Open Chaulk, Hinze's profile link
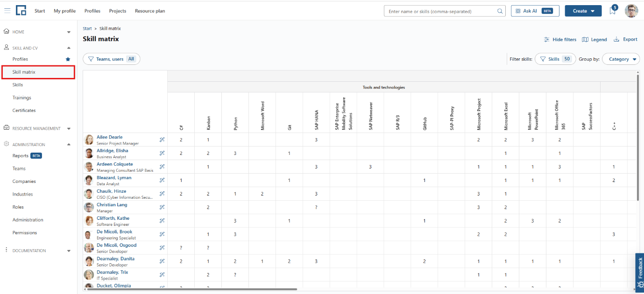644x294 pixels. 112,191
